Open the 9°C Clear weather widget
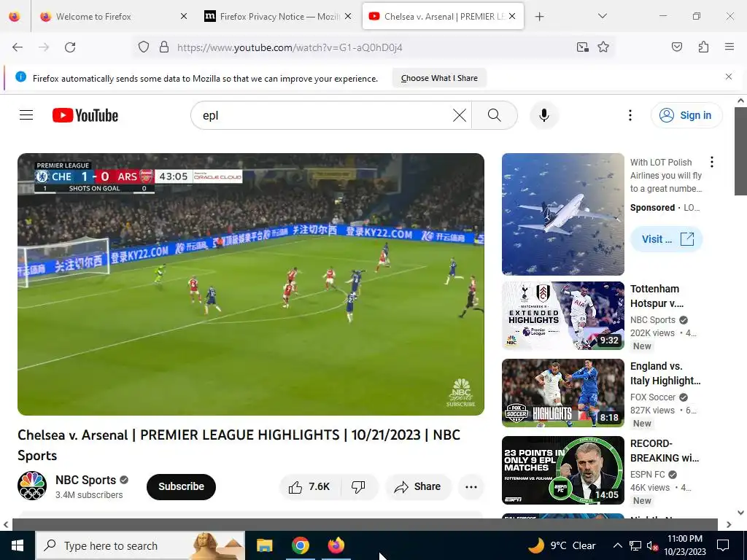 [562, 545]
